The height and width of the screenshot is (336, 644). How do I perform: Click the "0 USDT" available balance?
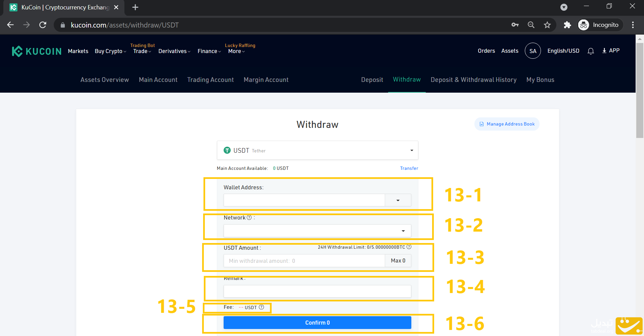click(281, 168)
